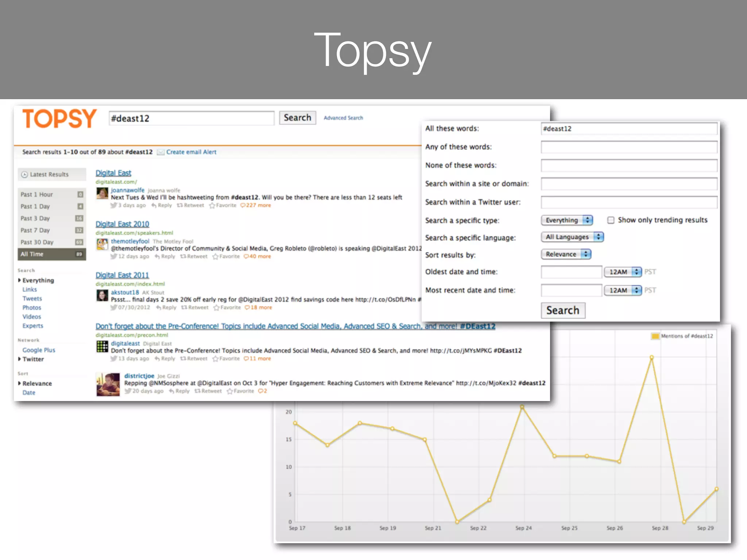This screenshot has width=747, height=560.
Task: Retweet joannawolfe's tweet
Action: point(190,205)
